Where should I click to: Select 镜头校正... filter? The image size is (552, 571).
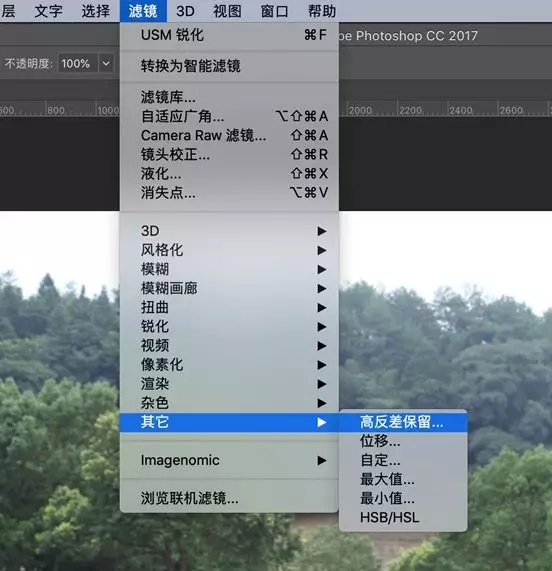(x=229, y=154)
